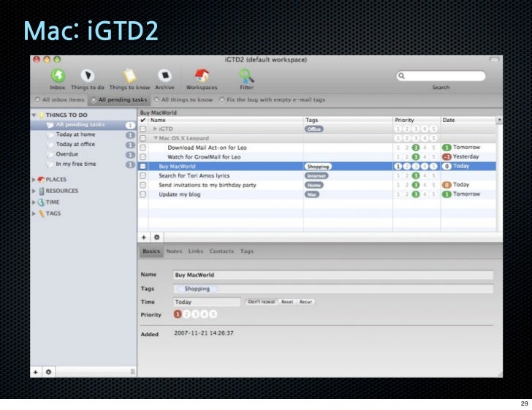Check off Watch for GrowlMail for Leo
532x410 pixels.
[142, 157]
